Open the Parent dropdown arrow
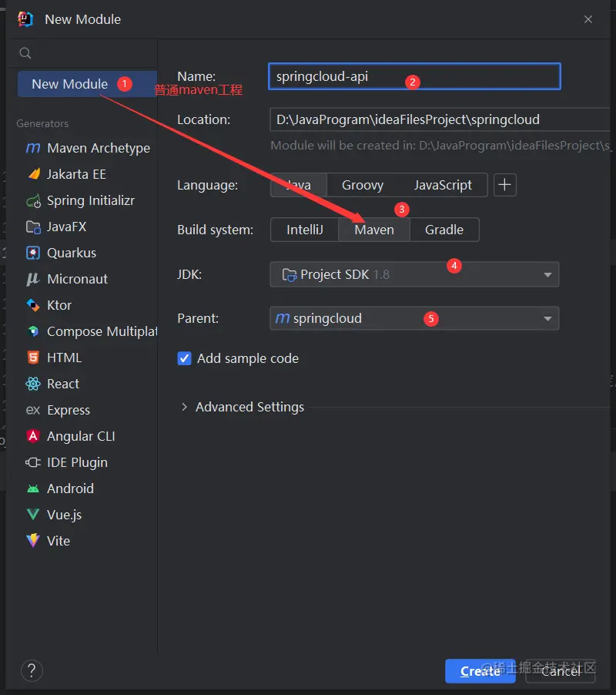The height and width of the screenshot is (695, 616). [x=547, y=319]
